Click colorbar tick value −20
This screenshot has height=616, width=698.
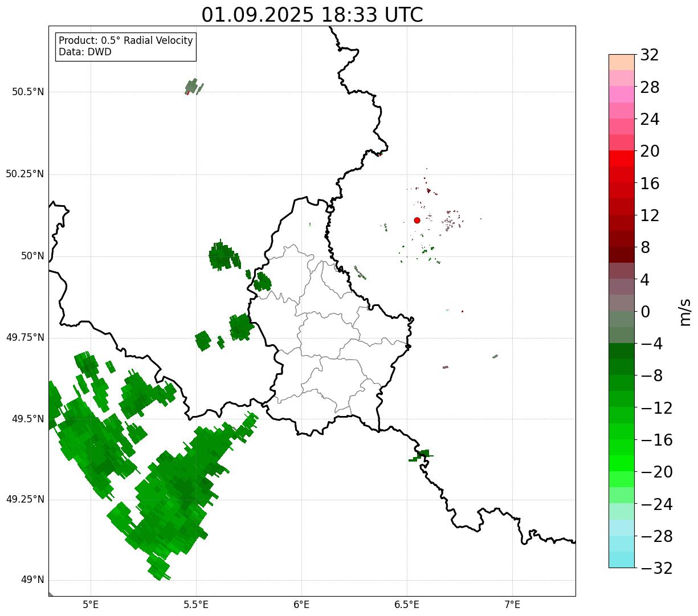coord(656,472)
